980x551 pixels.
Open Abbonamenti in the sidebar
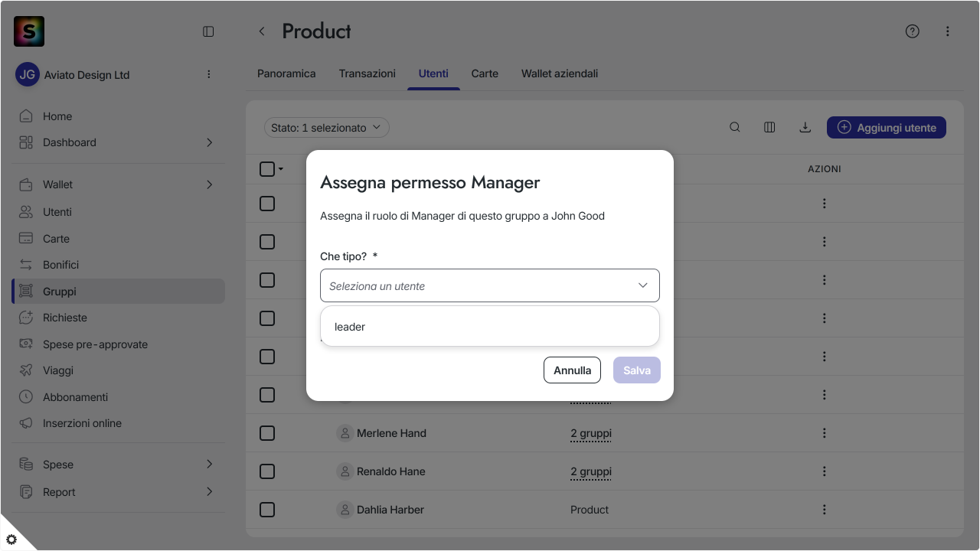point(119,397)
